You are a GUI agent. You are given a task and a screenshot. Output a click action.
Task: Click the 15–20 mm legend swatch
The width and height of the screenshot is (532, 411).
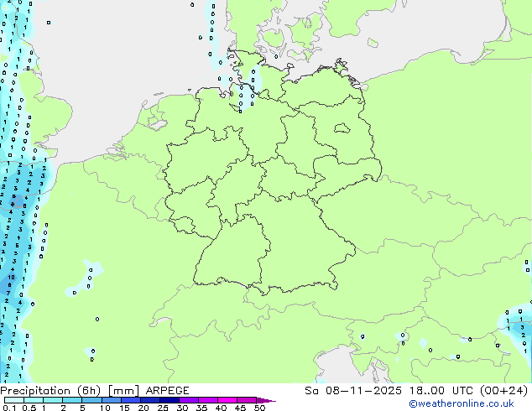130,400
